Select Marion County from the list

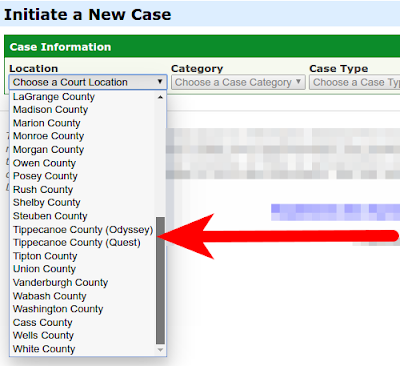pos(83,123)
